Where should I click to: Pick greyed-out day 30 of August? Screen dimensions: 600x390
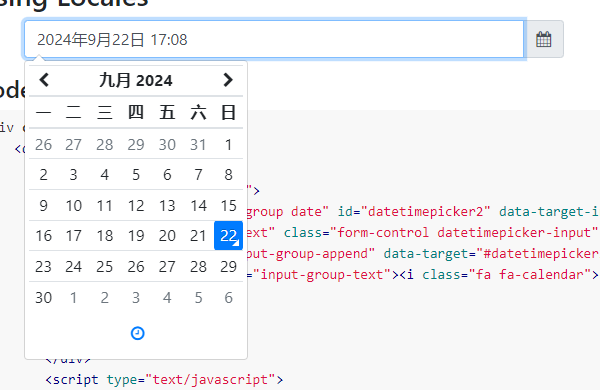click(x=167, y=145)
